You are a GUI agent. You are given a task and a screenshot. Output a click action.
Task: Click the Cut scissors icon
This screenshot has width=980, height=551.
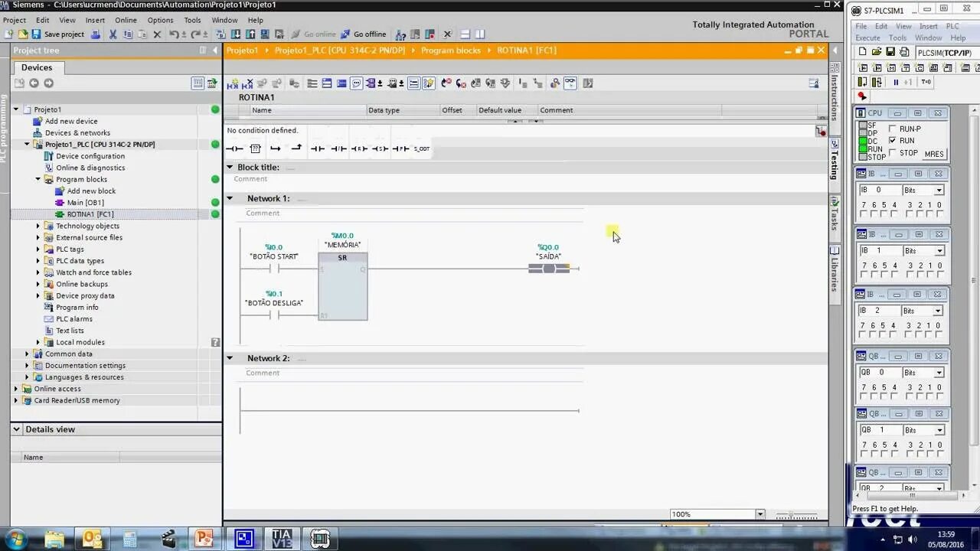(113, 34)
